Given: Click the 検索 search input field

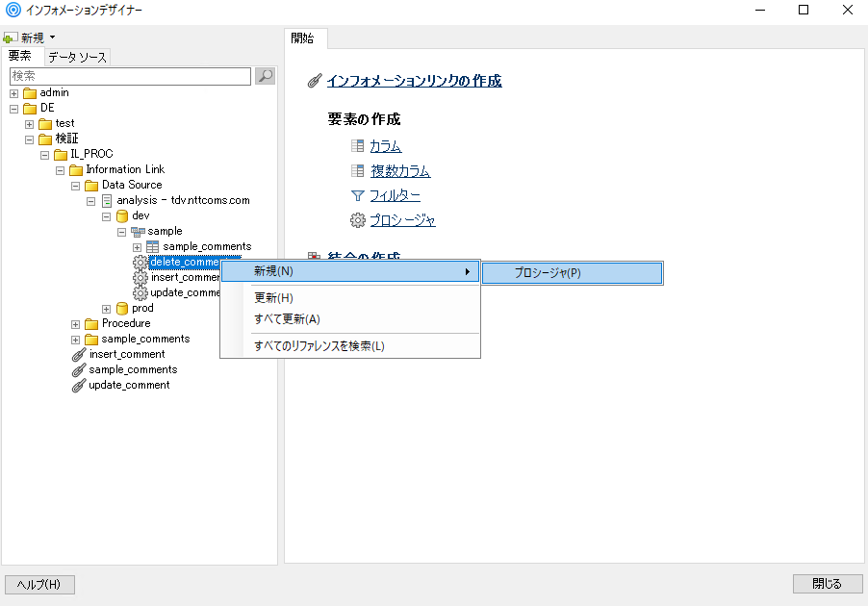Looking at the screenshot, I should pyautogui.click(x=130, y=76).
